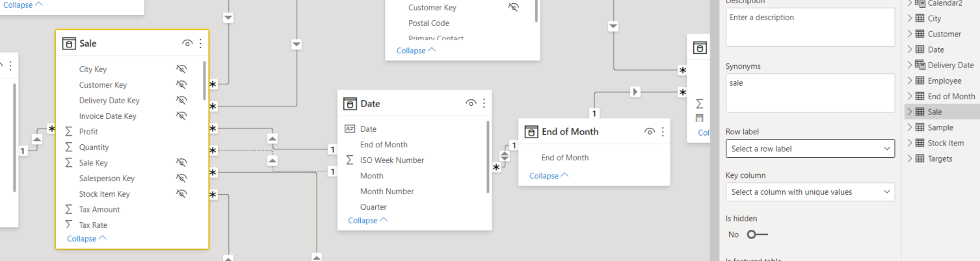980x261 pixels.
Task: Expand the Customer table in Fields list
Action: (x=910, y=34)
